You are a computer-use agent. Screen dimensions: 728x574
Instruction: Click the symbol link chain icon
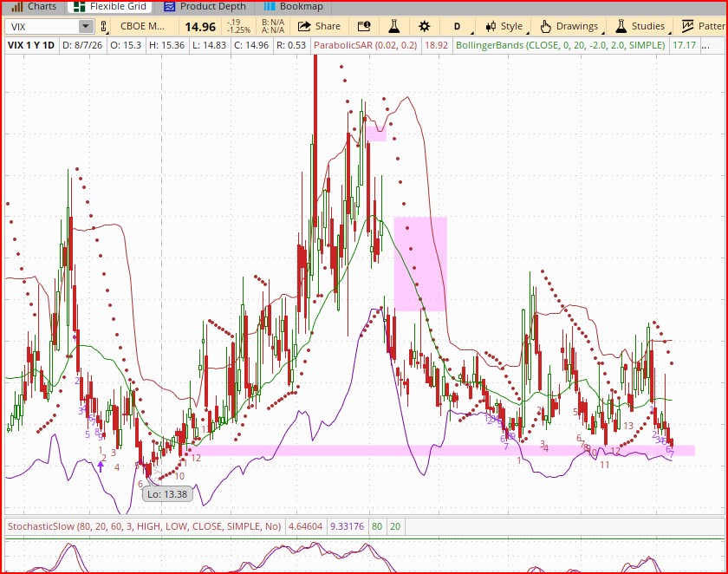coord(103,27)
